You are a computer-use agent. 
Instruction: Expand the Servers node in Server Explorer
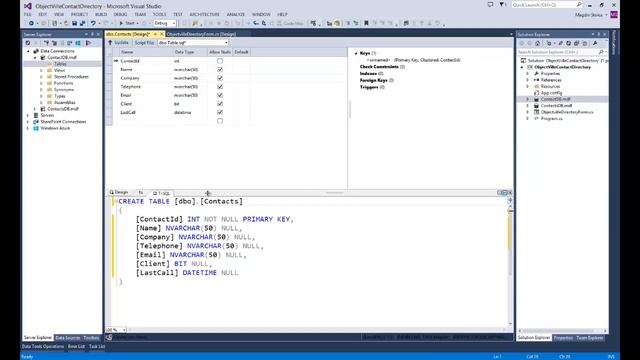tap(29, 115)
